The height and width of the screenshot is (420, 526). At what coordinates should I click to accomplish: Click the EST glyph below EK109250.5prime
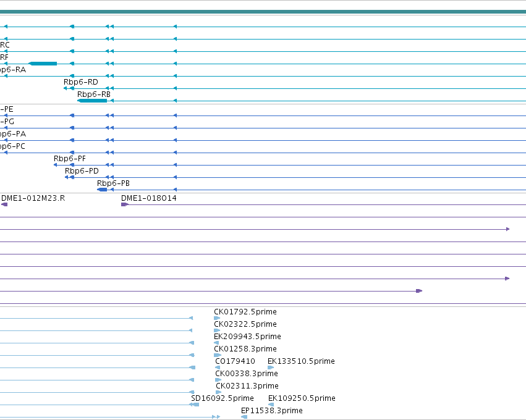tap(271, 405)
